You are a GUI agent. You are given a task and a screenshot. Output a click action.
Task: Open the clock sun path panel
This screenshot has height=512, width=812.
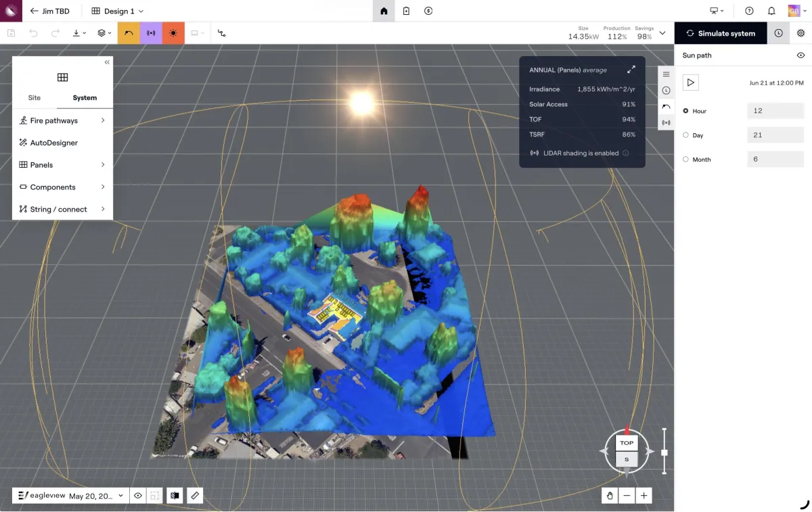pyautogui.click(x=778, y=33)
